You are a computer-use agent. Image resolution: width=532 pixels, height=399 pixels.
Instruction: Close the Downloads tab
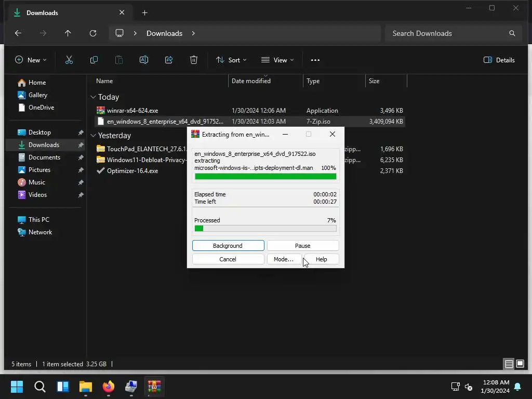(x=122, y=12)
